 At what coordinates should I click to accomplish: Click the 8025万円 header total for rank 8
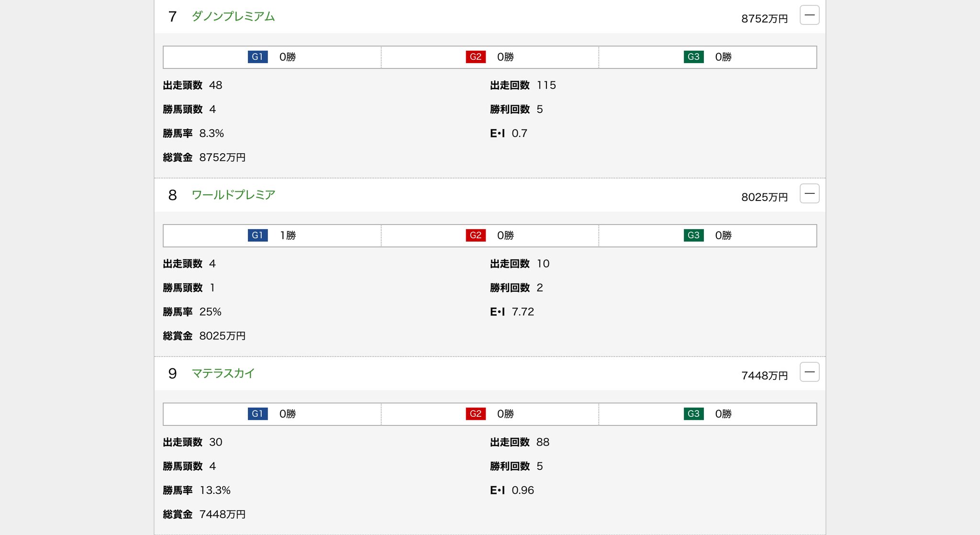[x=764, y=197]
